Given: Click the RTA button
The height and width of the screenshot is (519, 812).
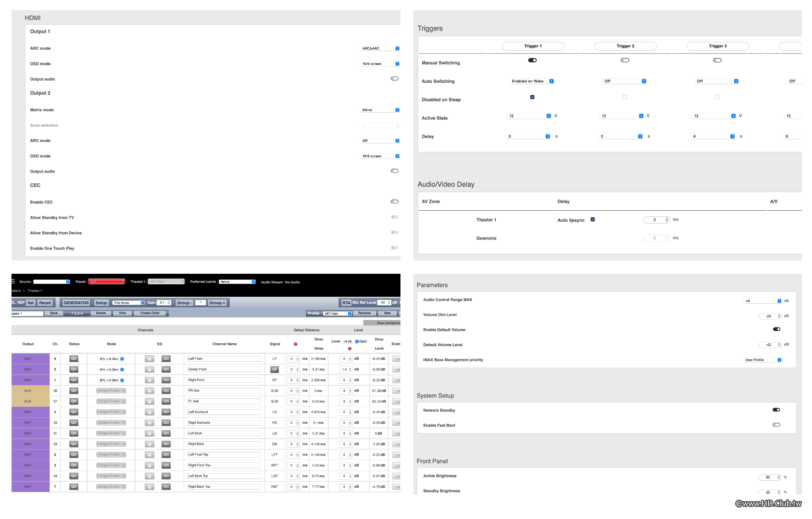Looking at the screenshot, I should pyautogui.click(x=346, y=303).
